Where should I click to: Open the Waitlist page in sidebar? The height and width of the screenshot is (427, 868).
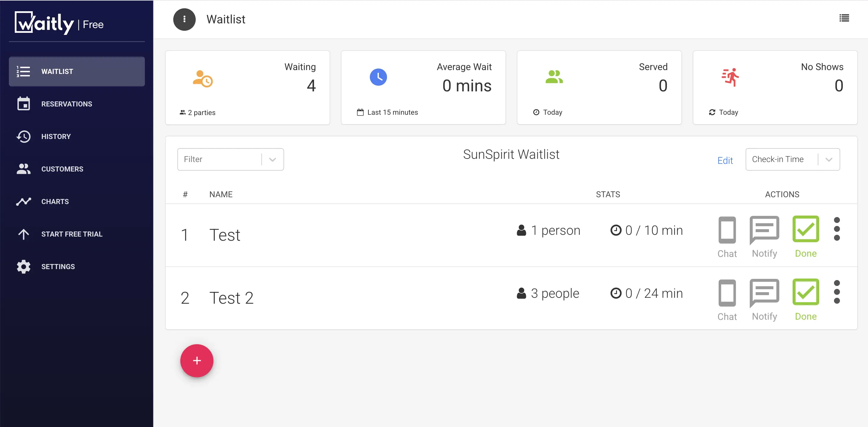click(x=77, y=72)
